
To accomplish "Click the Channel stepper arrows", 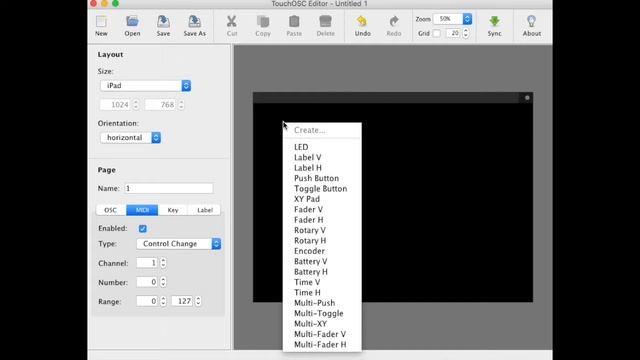I will coord(163,263).
